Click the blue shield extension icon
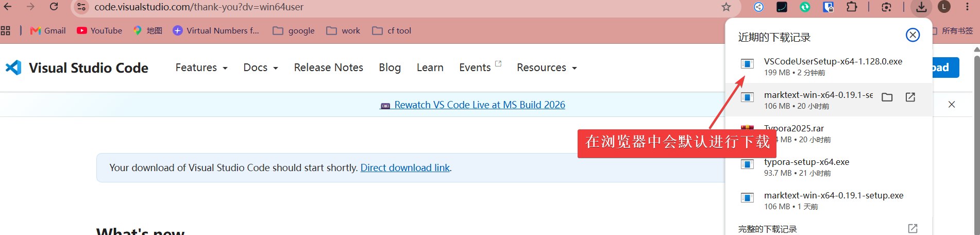The width and height of the screenshot is (980, 235). pos(828,7)
